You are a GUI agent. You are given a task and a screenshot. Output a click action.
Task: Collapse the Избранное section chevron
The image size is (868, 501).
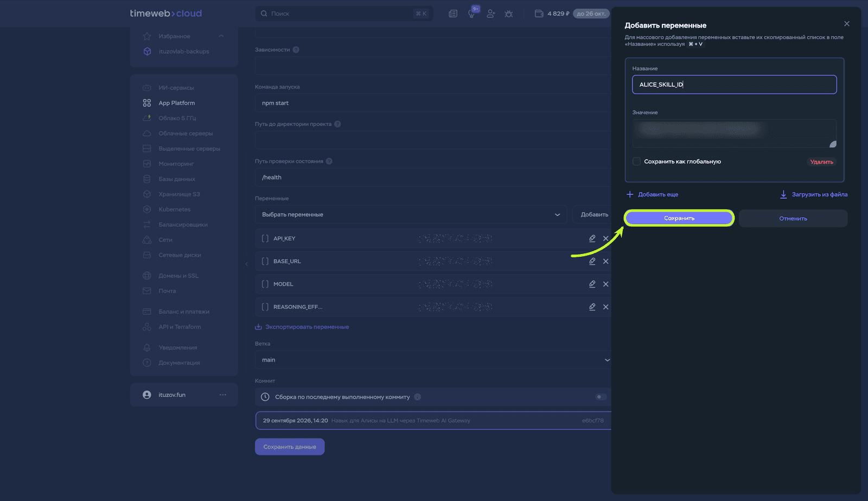[x=221, y=36]
